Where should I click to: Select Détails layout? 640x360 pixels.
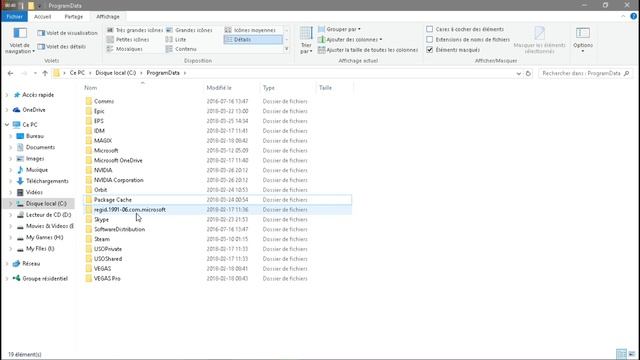[x=253, y=40]
